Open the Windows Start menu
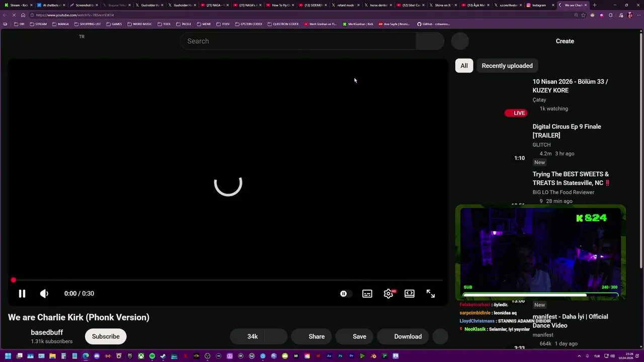The image size is (644, 362). [8, 356]
